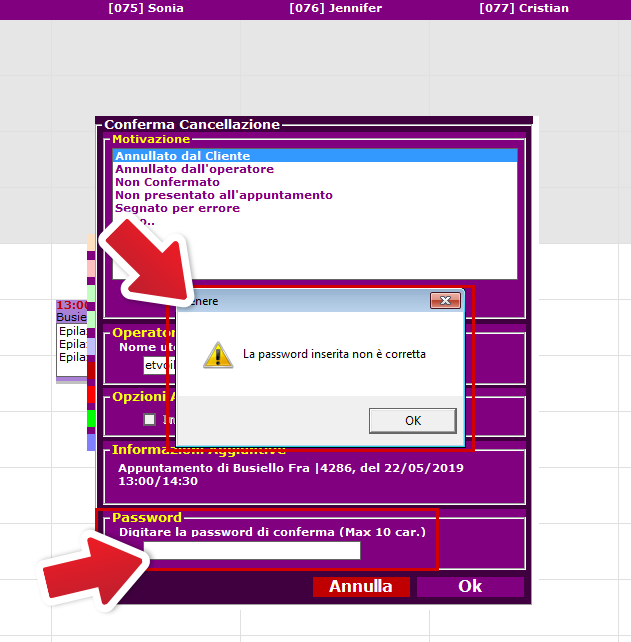The width and height of the screenshot is (631, 642).
Task: Click the red Annulla button
Action: point(361,586)
